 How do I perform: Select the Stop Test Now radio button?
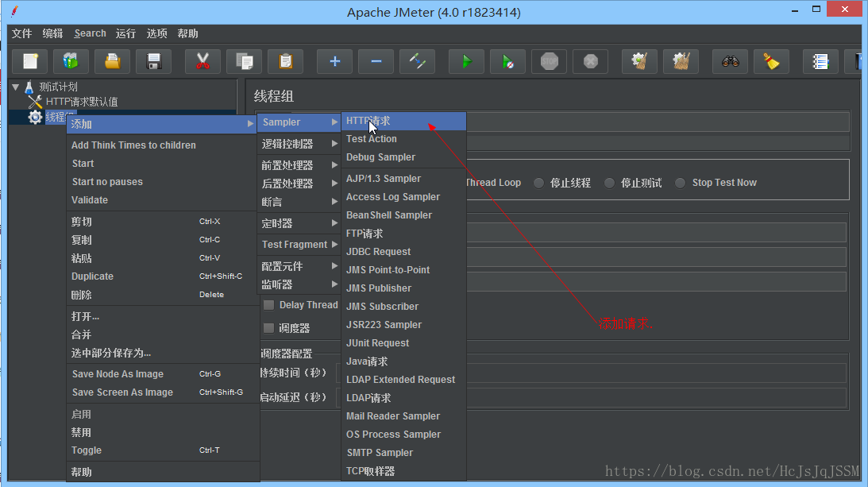(680, 183)
